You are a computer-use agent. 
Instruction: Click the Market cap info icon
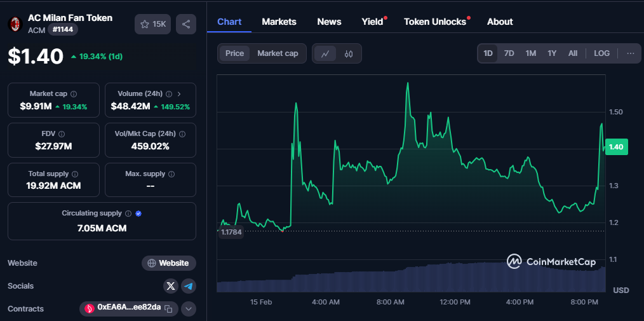click(74, 93)
